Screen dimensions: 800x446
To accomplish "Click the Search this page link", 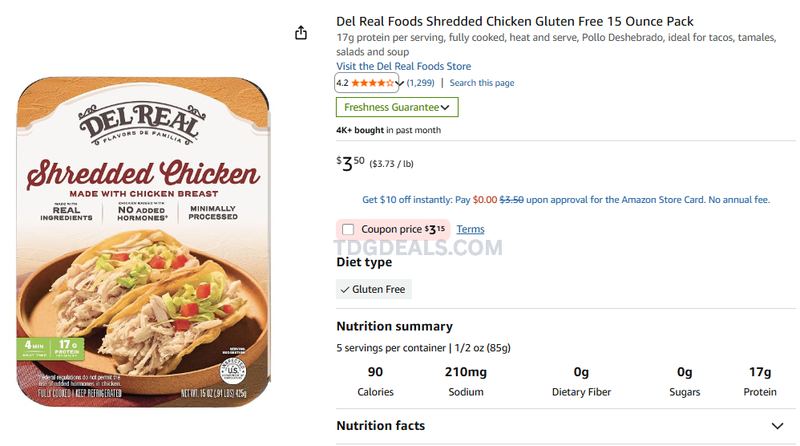I will click(482, 83).
